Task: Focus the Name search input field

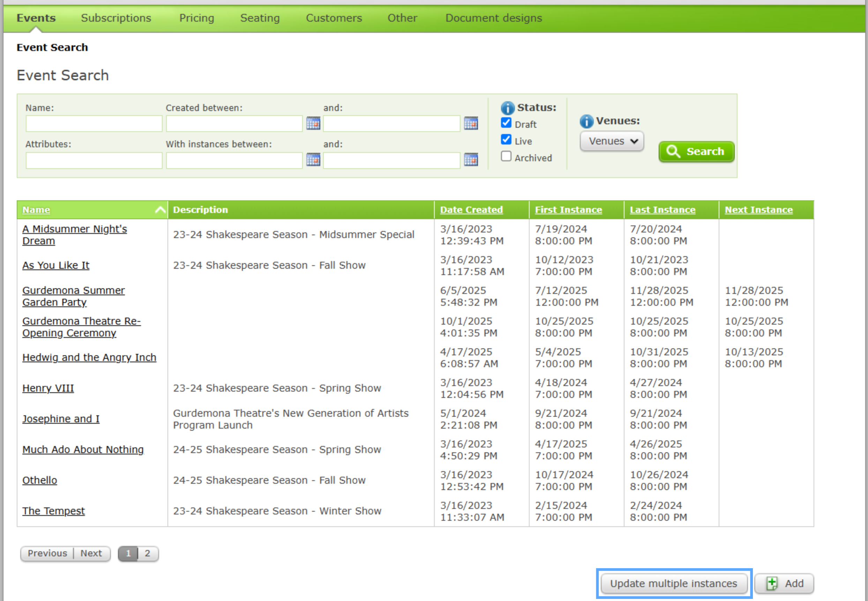Action: pos(94,124)
